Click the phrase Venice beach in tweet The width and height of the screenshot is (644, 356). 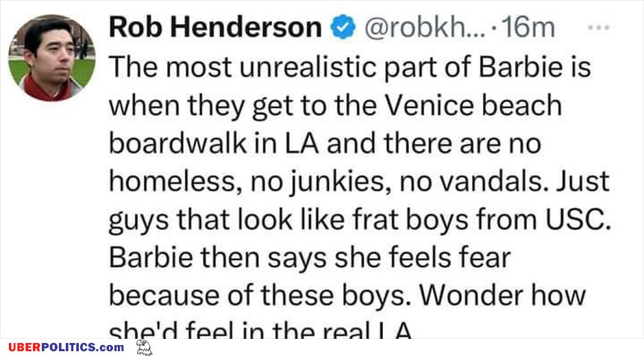473,105
